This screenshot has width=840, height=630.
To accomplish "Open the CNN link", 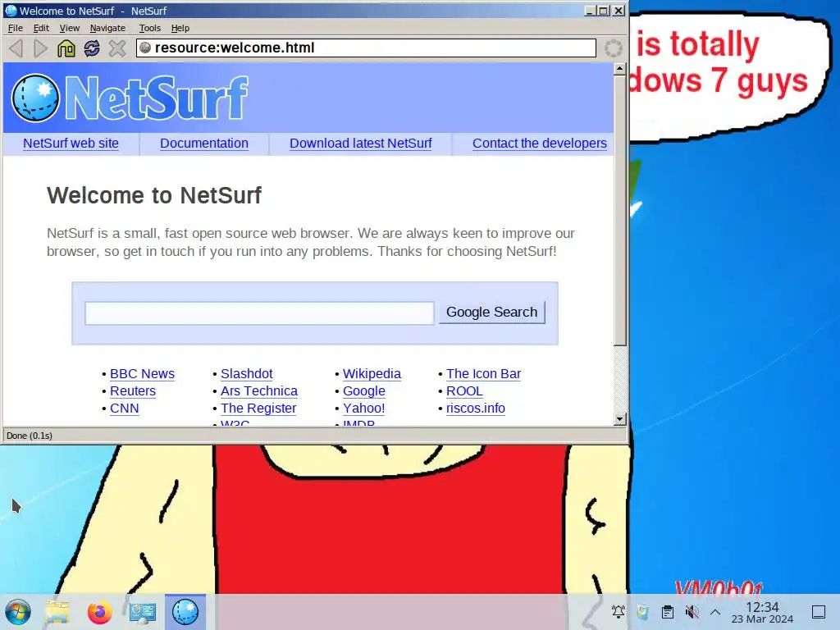I will point(125,408).
